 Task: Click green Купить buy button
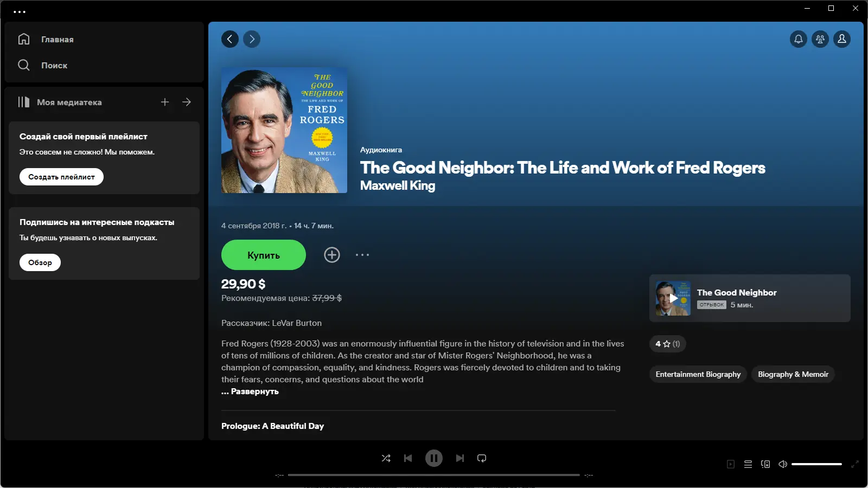click(x=264, y=255)
